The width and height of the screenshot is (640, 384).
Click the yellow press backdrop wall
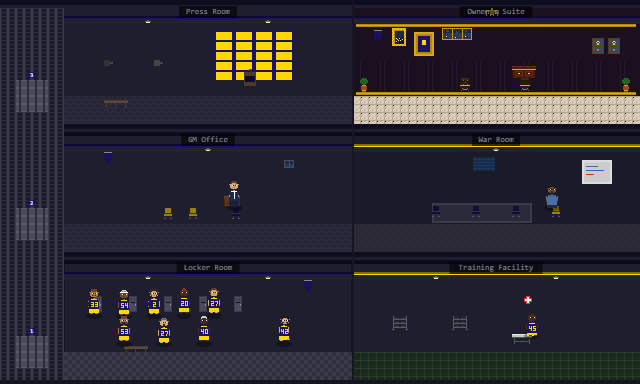pyautogui.click(x=254, y=55)
